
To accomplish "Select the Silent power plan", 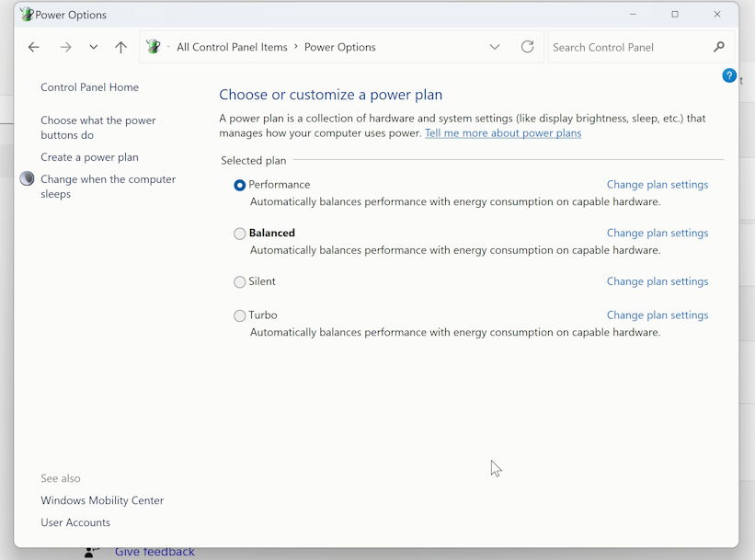I will (x=240, y=282).
